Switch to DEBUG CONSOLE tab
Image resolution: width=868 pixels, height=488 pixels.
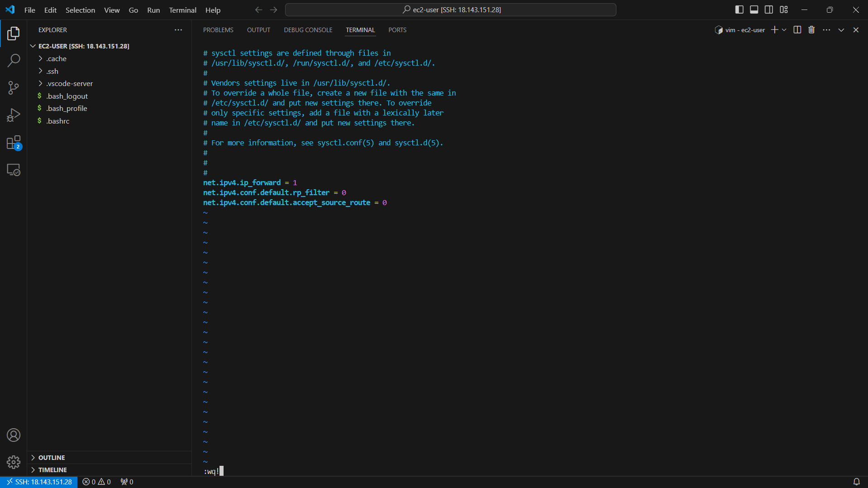308,30
